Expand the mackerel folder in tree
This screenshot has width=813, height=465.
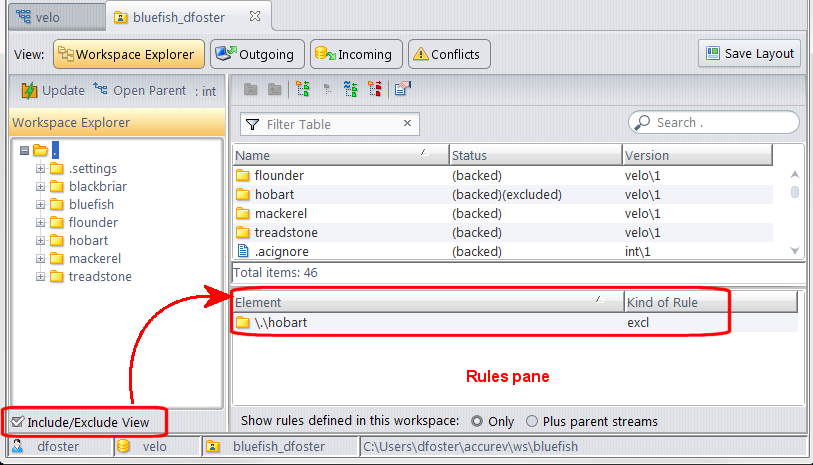[x=40, y=258]
